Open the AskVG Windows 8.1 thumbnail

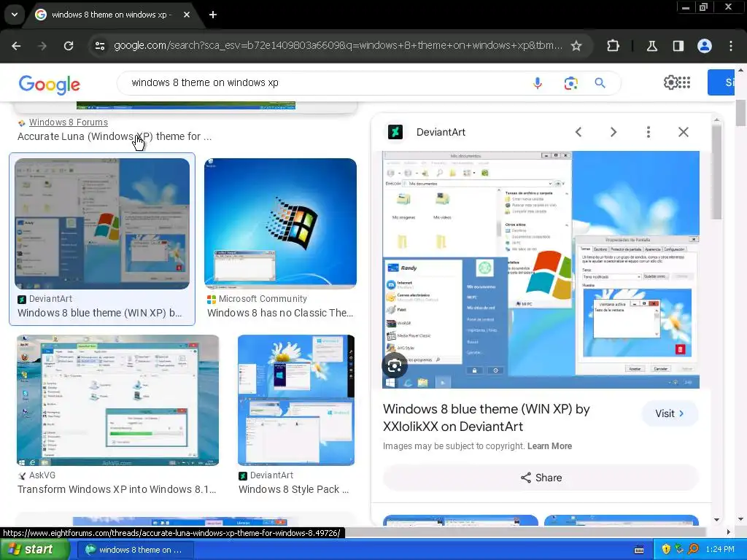[117, 400]
